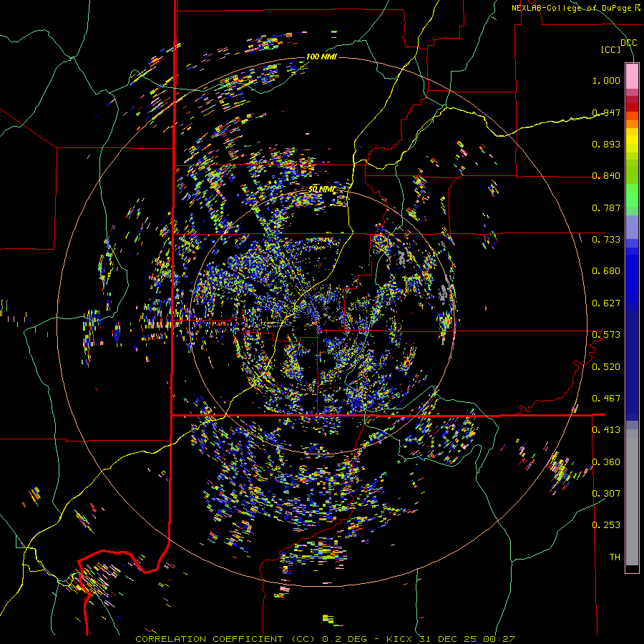Click the 0.893 scale value
This screenshot has height=644, width=644.
(x=606, y=144)
